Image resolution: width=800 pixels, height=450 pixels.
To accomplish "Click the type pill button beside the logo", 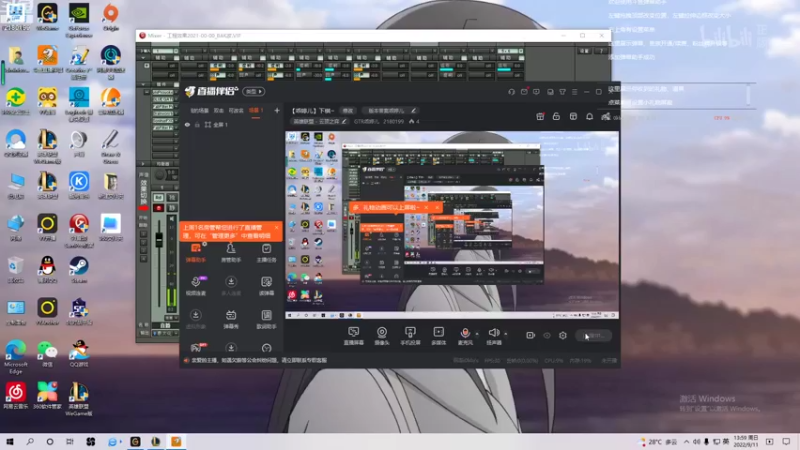I will point(254,92).
